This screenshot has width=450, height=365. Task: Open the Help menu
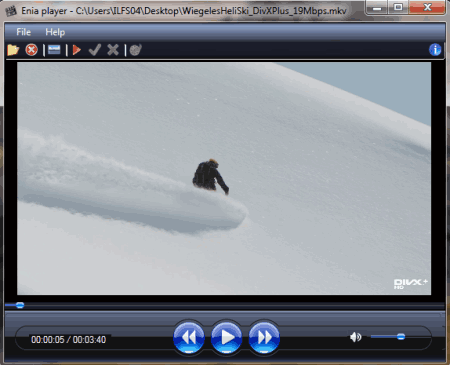click(x=55, y=32)
